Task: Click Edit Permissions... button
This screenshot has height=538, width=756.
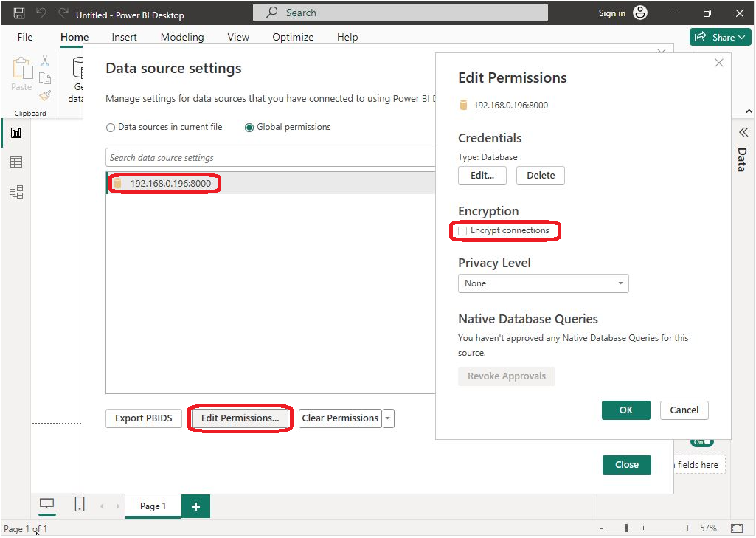Action: click(x=240, y=418)
